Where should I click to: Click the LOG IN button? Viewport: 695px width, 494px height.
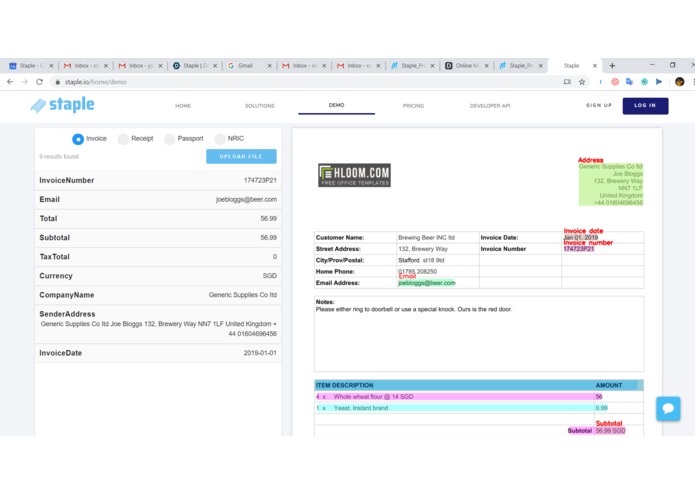coord(645,106)
